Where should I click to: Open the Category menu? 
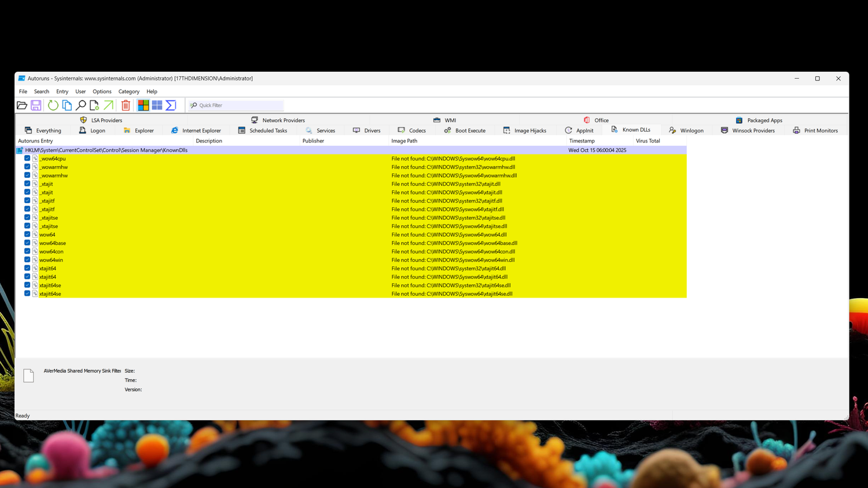pos(129,91)
